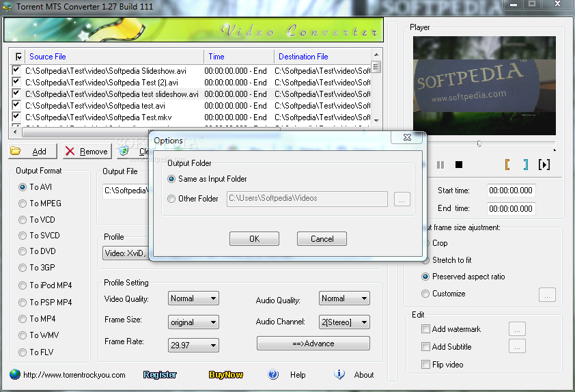Click the blue question mark Help icon
The image size is (575, 392).
273,374
